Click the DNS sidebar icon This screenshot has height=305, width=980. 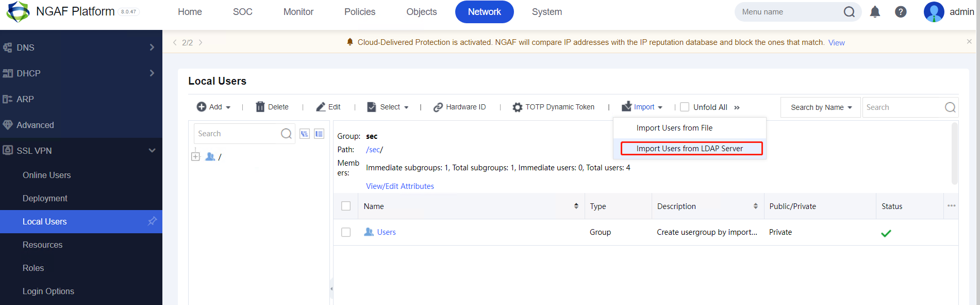coord(8,47)
